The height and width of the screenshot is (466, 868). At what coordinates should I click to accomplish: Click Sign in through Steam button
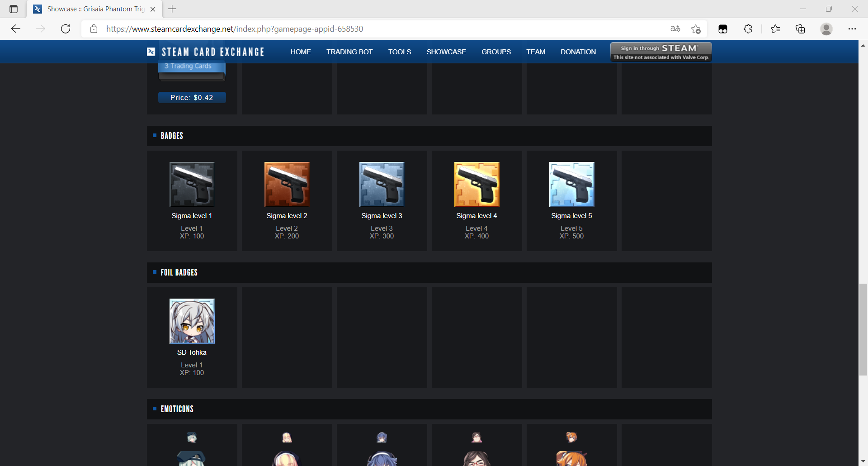point(661,52)
